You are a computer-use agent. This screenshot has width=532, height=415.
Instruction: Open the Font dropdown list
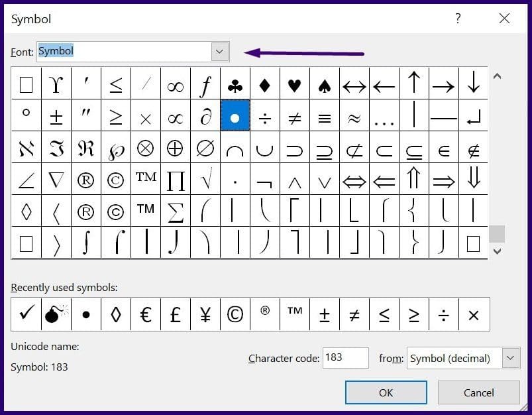tap(219, 52)
